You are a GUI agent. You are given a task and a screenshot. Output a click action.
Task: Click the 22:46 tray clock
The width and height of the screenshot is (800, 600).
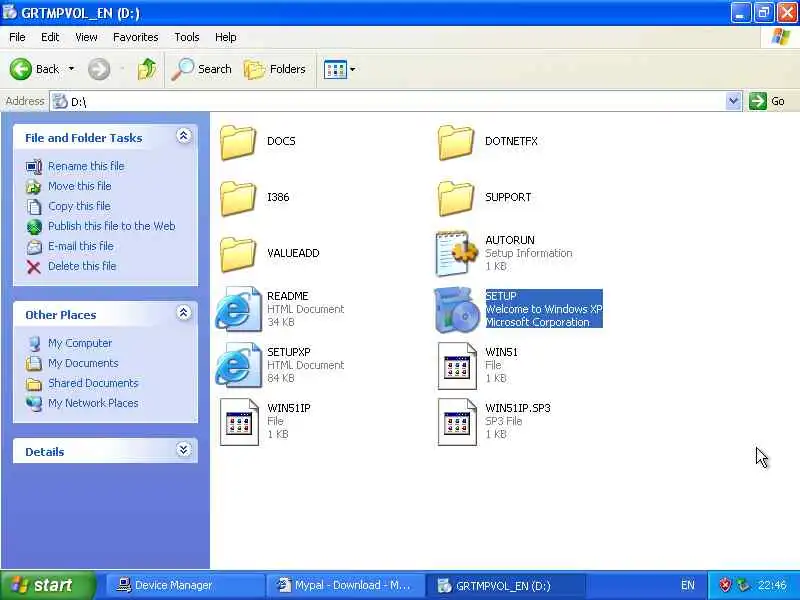pyautogui.click(x=771, y=585)
